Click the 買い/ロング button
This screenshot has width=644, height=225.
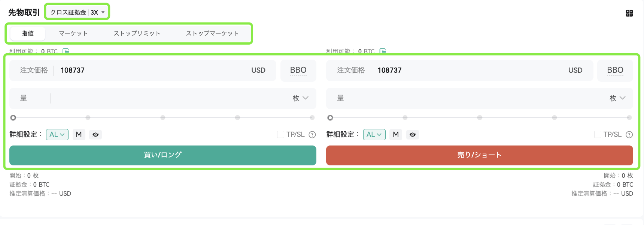click(163, 155)
